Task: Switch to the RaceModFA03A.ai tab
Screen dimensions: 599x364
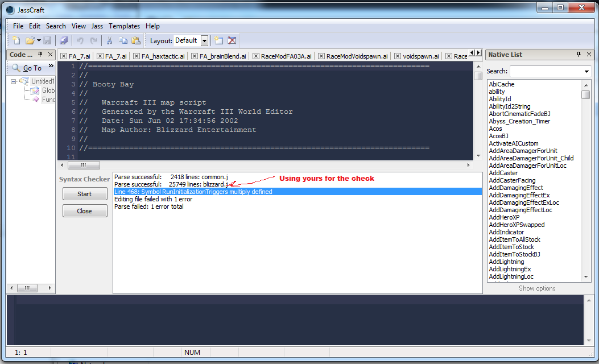Action: click(286, 56)
